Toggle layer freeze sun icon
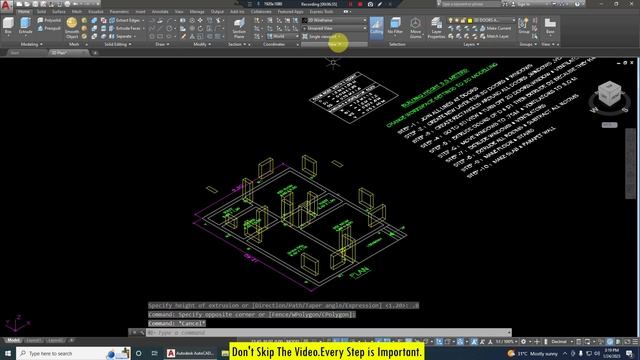The image size is (640, 360). 457,20
